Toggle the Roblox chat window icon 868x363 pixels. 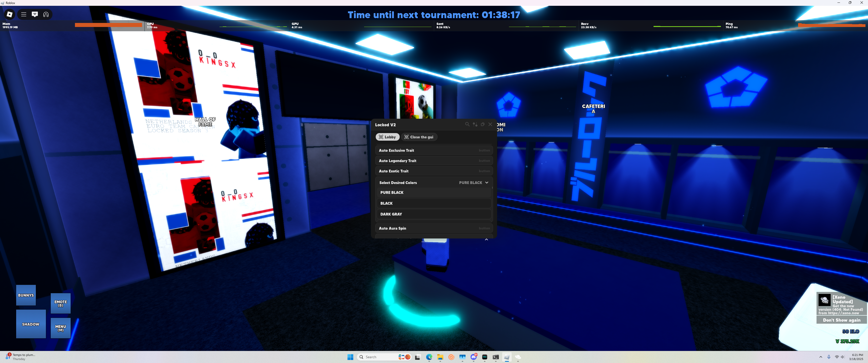[35, 14]
